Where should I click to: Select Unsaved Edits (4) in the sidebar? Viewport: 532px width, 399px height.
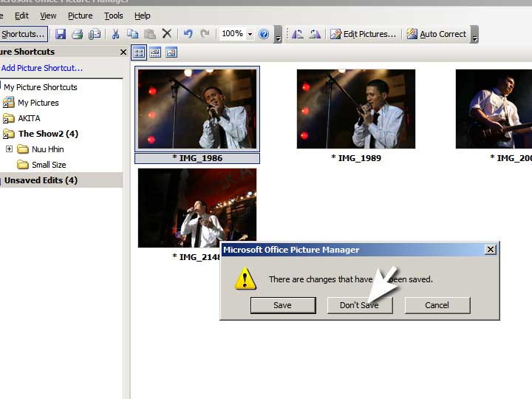click(41, 180)
